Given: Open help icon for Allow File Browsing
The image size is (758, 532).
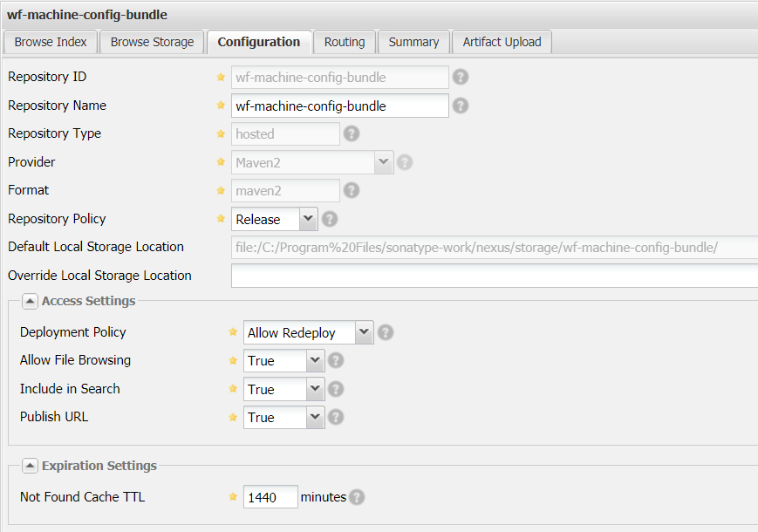Looking at the screenshot, I should pos(336,360).
